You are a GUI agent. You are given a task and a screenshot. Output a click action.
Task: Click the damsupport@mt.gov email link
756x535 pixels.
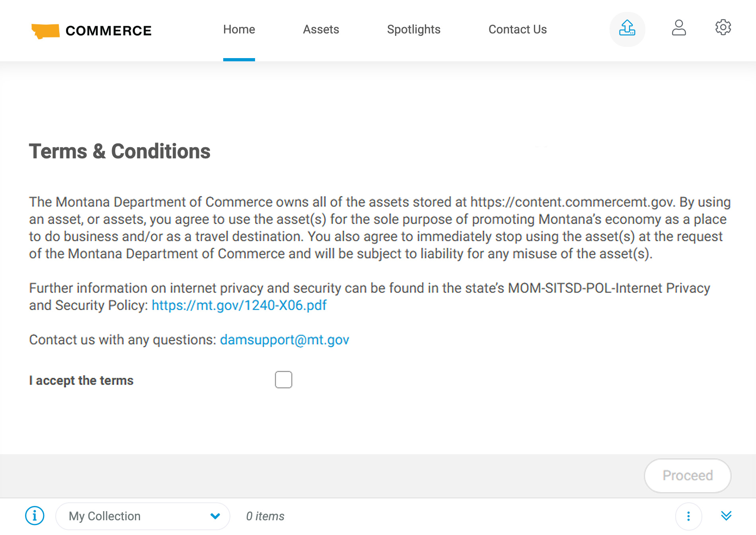(x=284, y=340)
